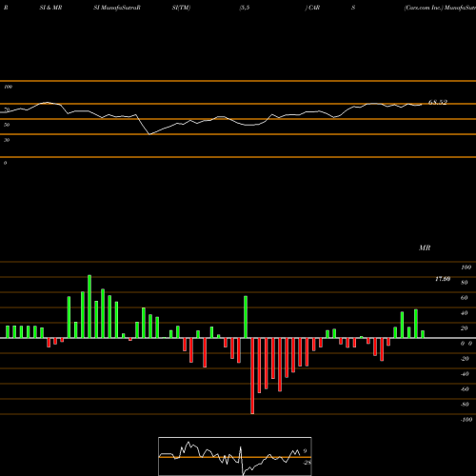Click the MR value label 17.69
This screenshot has height=476, width=476.
click(443, 279)
